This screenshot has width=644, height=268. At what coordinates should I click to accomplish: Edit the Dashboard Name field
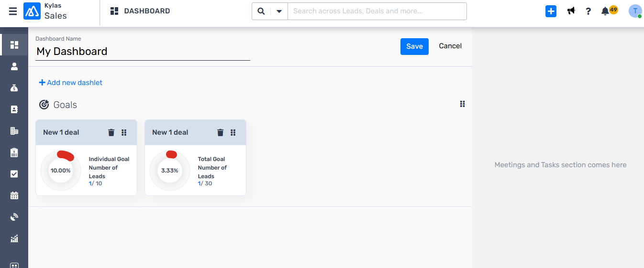143,52
